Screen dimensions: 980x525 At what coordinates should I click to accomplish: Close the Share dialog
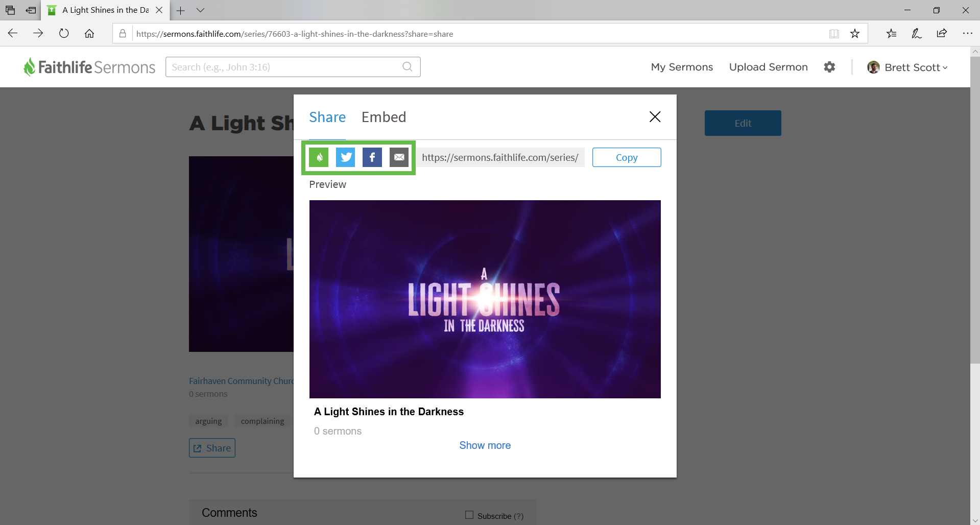click(x=655, y=117)
